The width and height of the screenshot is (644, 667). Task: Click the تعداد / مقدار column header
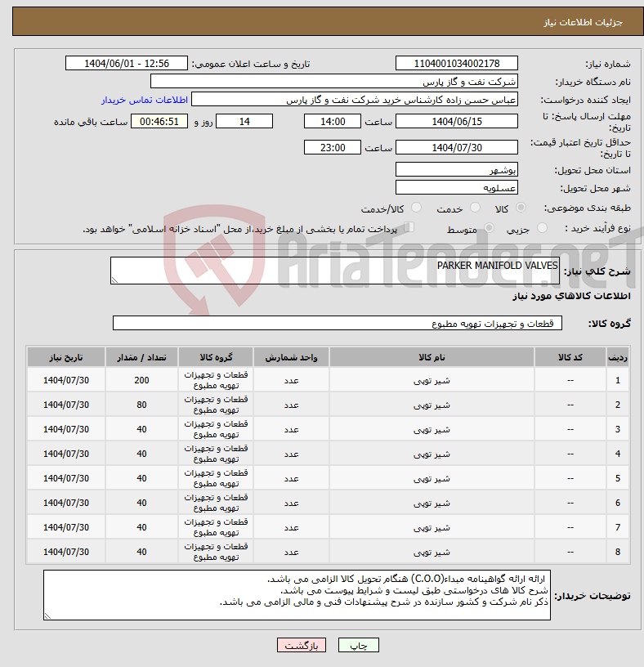point(141,357)
